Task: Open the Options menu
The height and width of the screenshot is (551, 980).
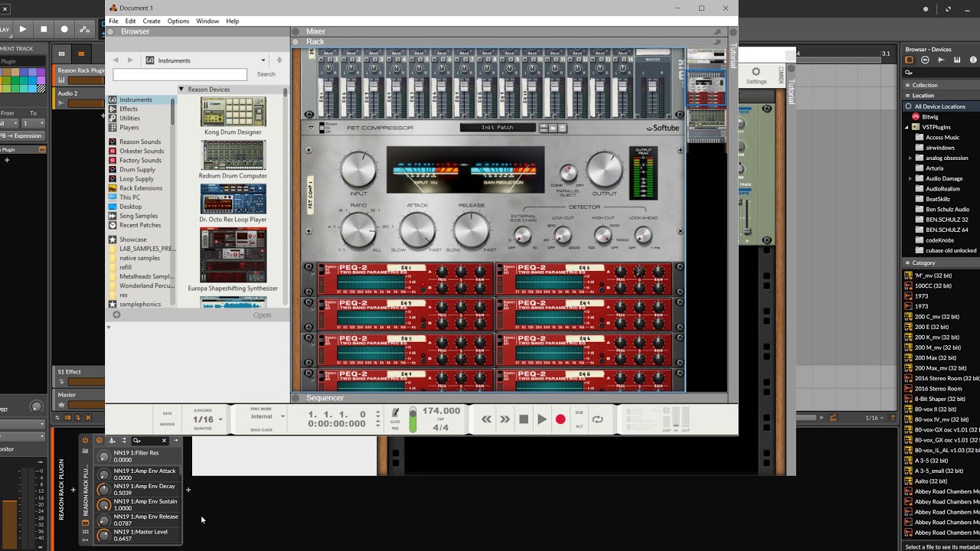Action: click(178, 21)
